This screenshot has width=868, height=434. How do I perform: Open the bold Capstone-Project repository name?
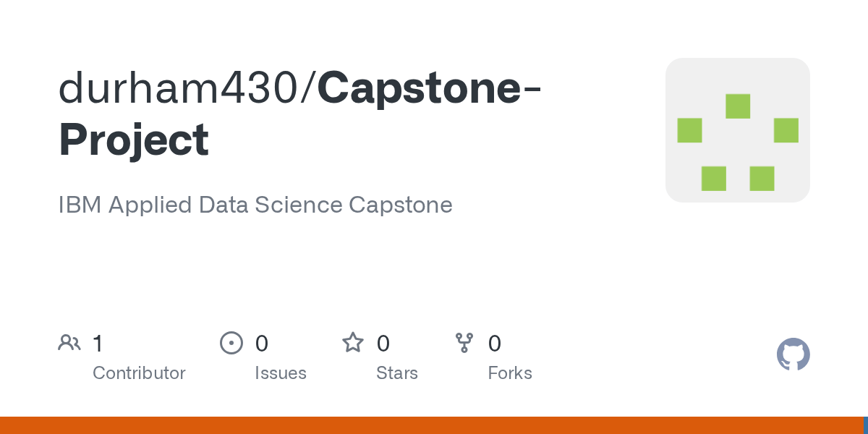point(134,139)
